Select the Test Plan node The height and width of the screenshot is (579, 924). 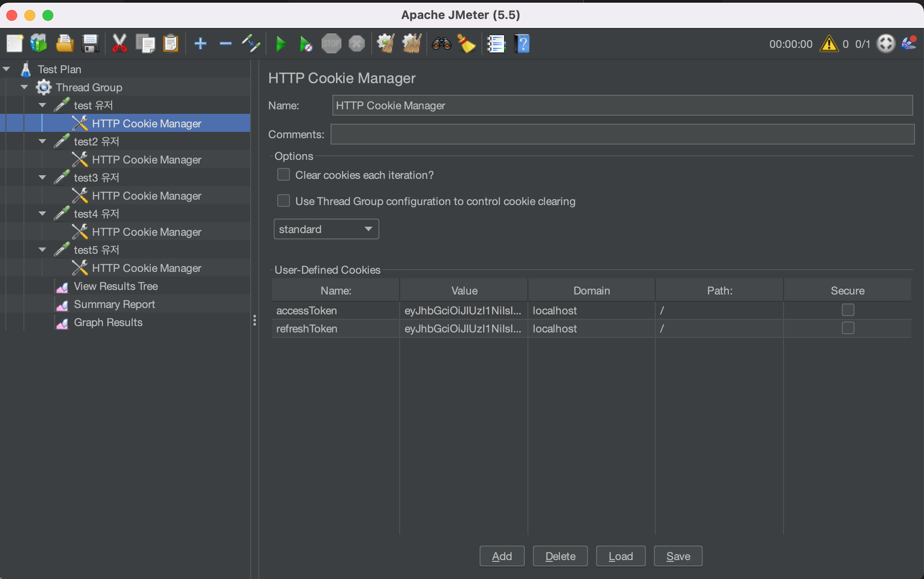coord(59,69)
